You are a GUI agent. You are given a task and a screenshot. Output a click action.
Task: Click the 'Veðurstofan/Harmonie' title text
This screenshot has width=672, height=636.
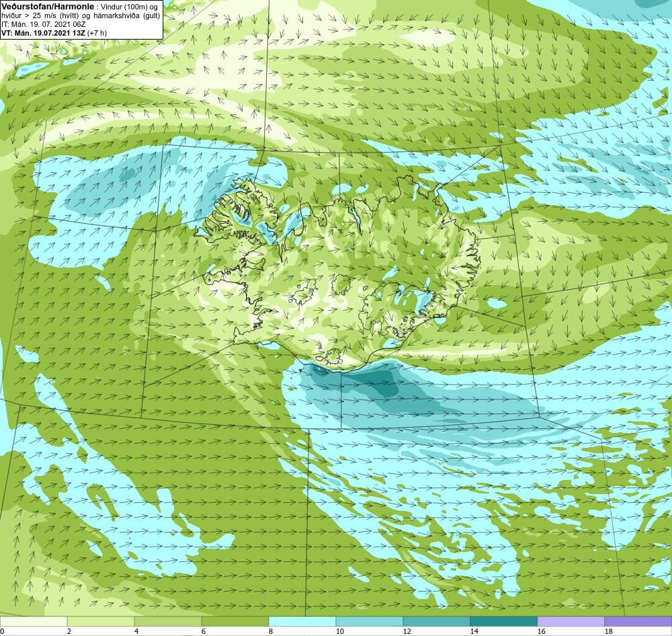click(47, 7)
